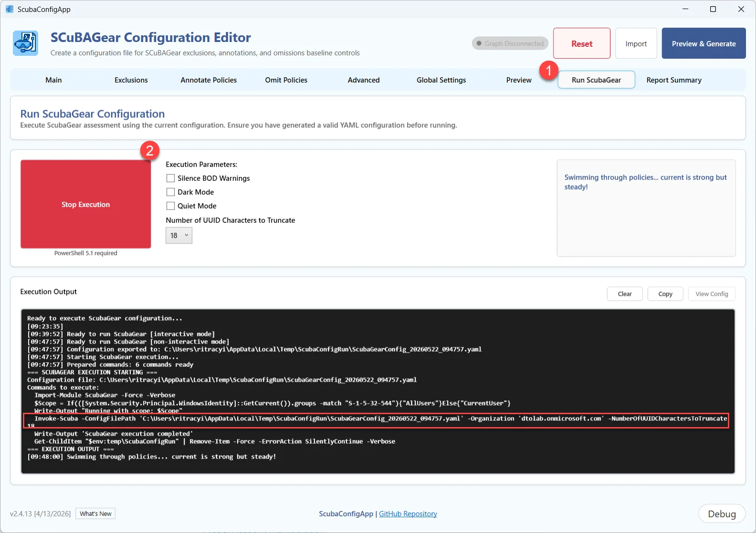
Task: Open the GitHub Repository link
Action: click(408, 513)
